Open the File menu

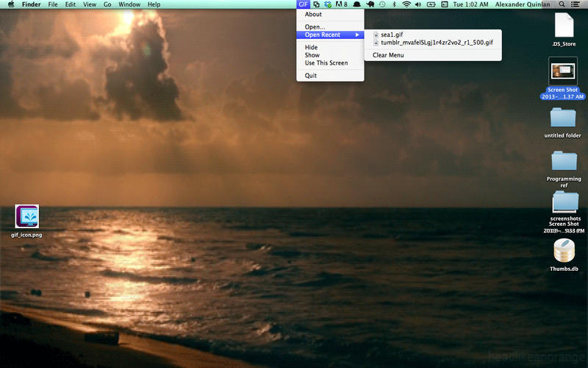pos(53,4)
